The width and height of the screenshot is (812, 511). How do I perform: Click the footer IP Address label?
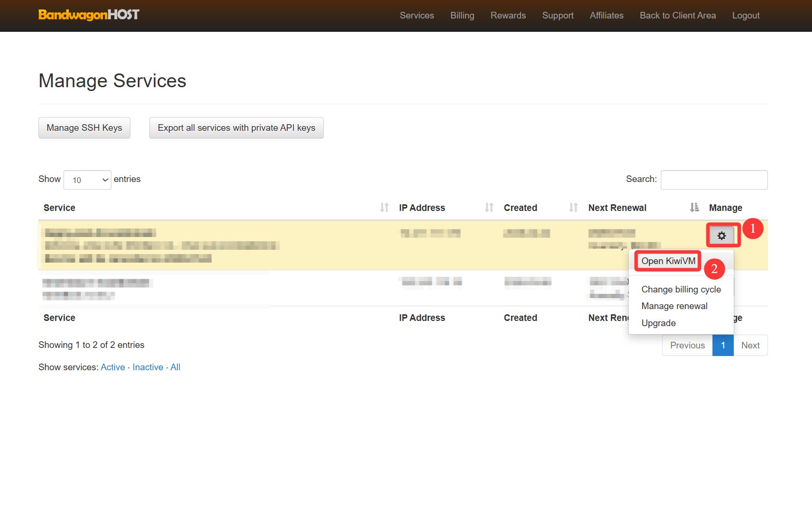pyautogui.click(x=422, y=318)
